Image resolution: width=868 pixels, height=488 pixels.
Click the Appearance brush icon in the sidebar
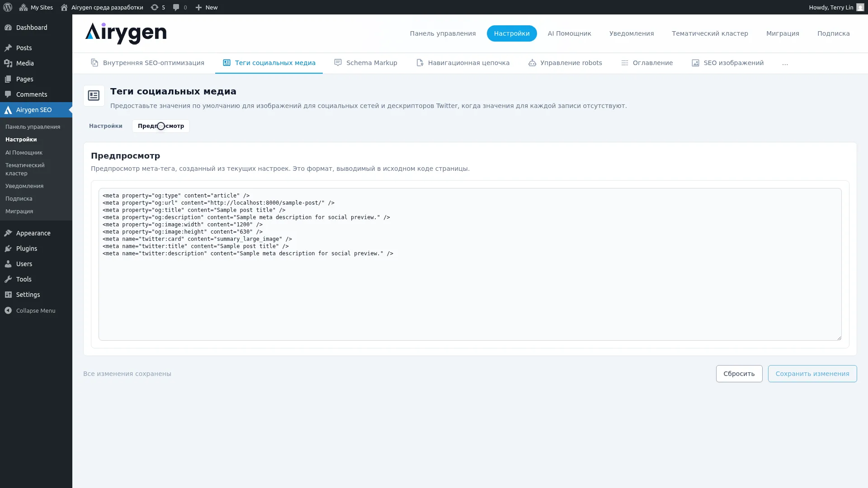click(8, 233)
